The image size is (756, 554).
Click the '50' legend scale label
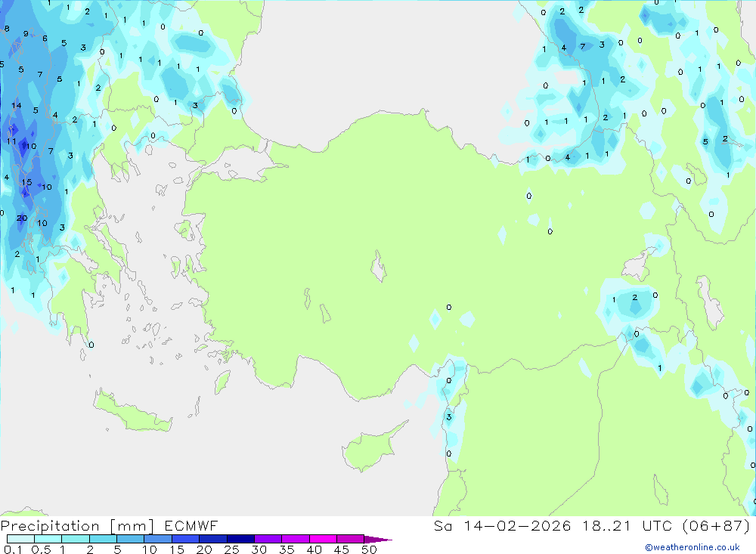(369, 549)
